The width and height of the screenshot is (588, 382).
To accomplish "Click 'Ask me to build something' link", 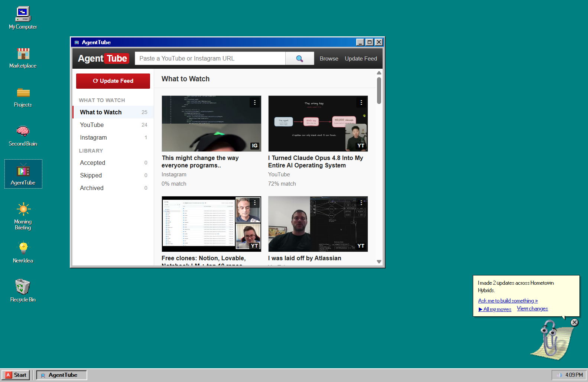I will coord(508,301).
